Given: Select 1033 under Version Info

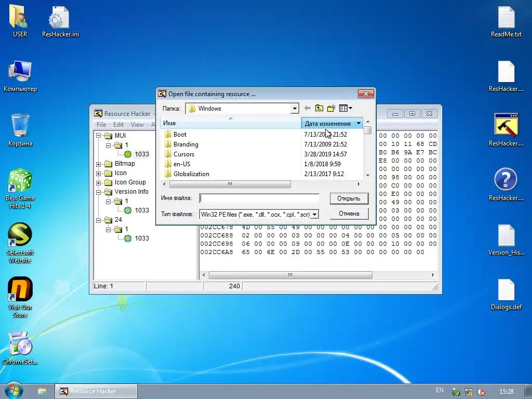Looking at the screenshot, I should pos(141,210).
